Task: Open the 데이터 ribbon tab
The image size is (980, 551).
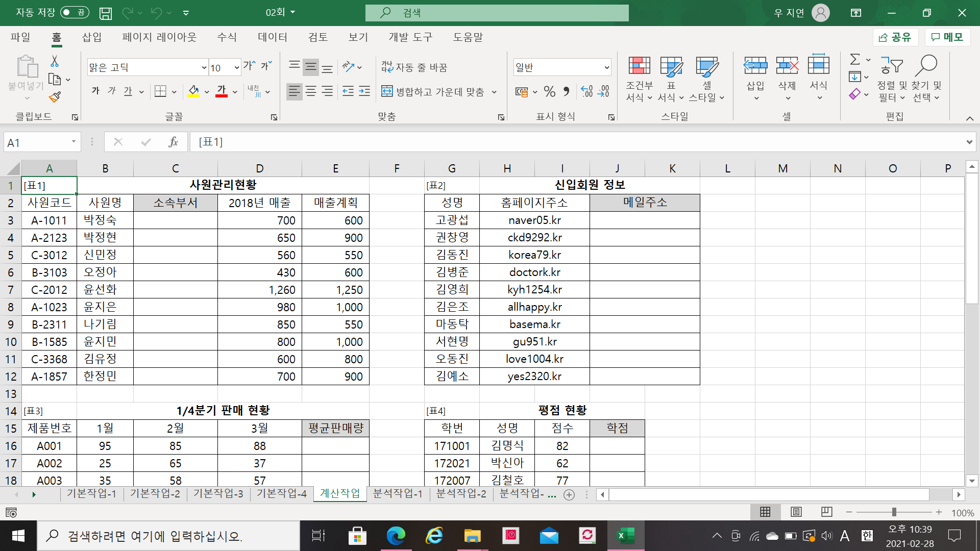Action: click(x=273, y=37)
